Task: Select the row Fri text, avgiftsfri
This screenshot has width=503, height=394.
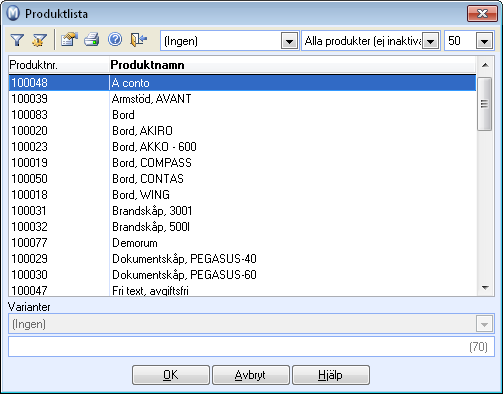Action: (x=242, y=290)
